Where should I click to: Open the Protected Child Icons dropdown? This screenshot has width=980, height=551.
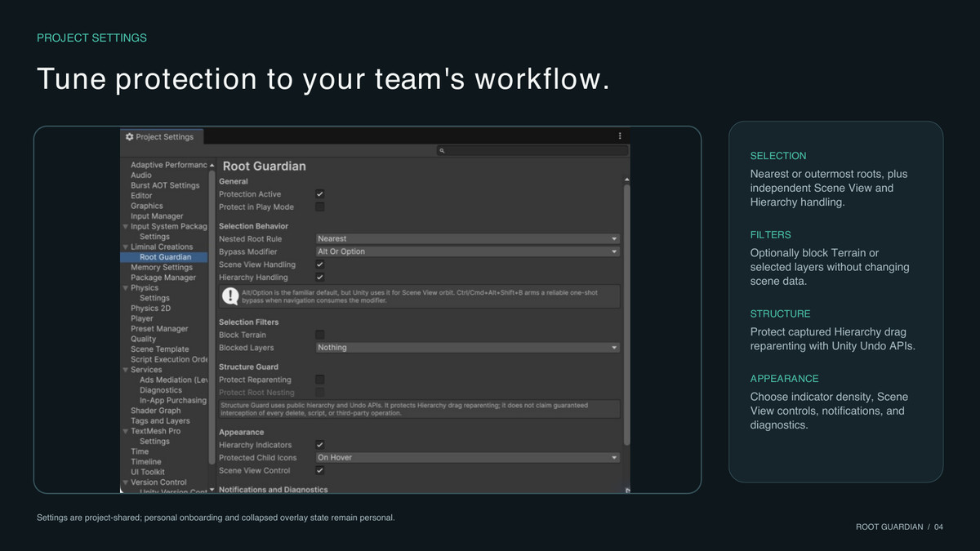tap(467, 458)
